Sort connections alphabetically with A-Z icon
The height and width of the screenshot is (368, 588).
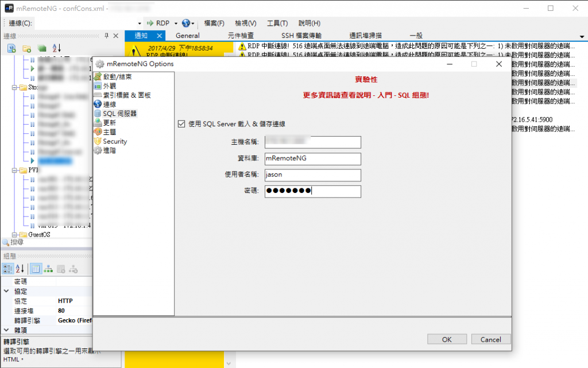(57, 48)
